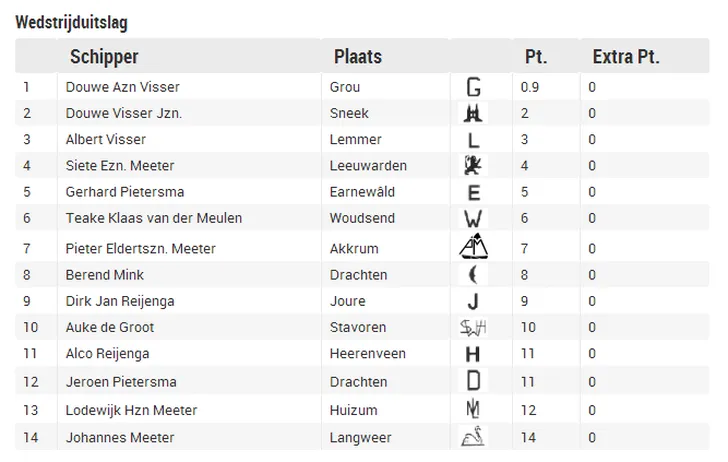
Task: Click the Leeuwarden lion emblem icon
Action: (x=473, y=166)
